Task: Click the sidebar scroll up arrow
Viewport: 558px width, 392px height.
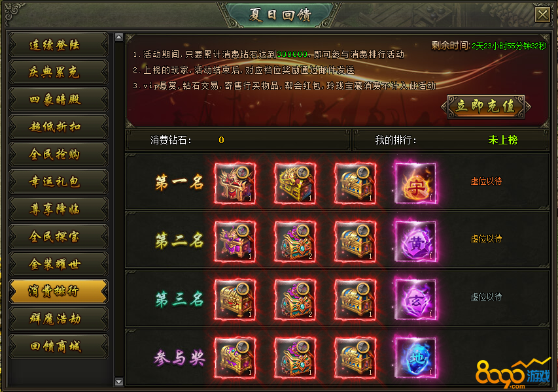Action: click(119, 37)
